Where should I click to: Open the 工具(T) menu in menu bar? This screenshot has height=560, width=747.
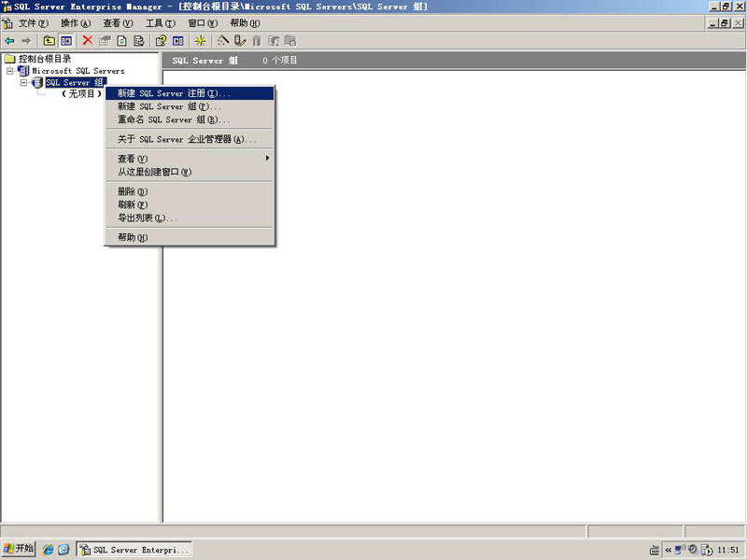pos(160,22)
